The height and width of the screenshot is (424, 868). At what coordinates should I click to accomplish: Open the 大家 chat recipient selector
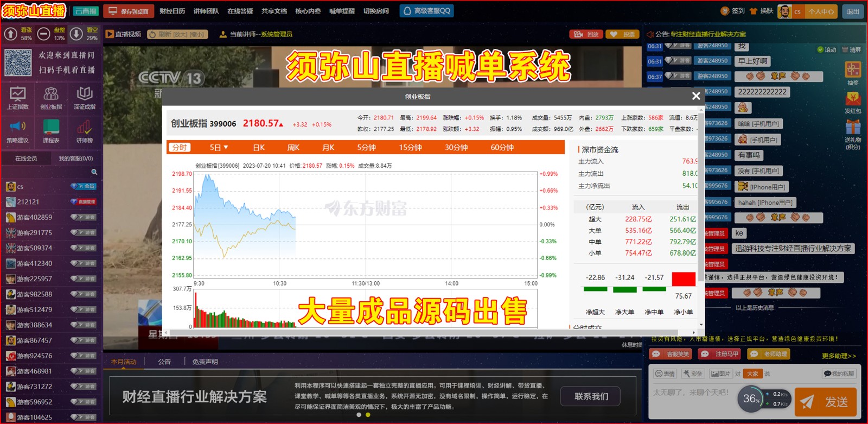pyautogui.click(x=752, y=374)
